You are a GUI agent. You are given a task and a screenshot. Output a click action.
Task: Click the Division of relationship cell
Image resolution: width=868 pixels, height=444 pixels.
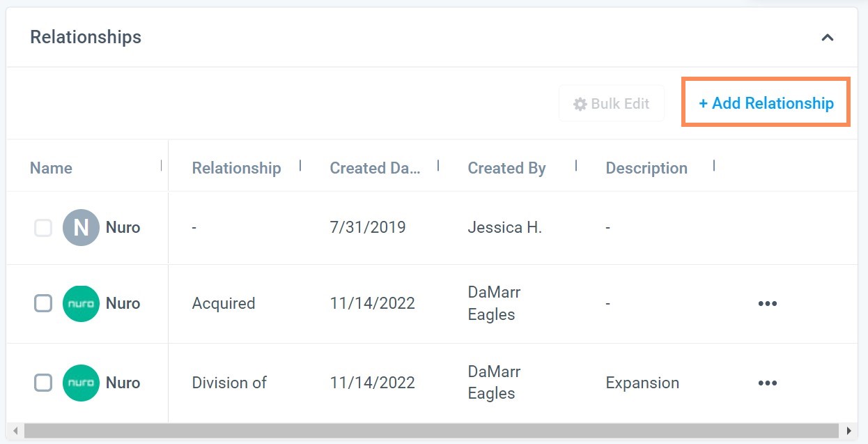click(x=229, y=383)
